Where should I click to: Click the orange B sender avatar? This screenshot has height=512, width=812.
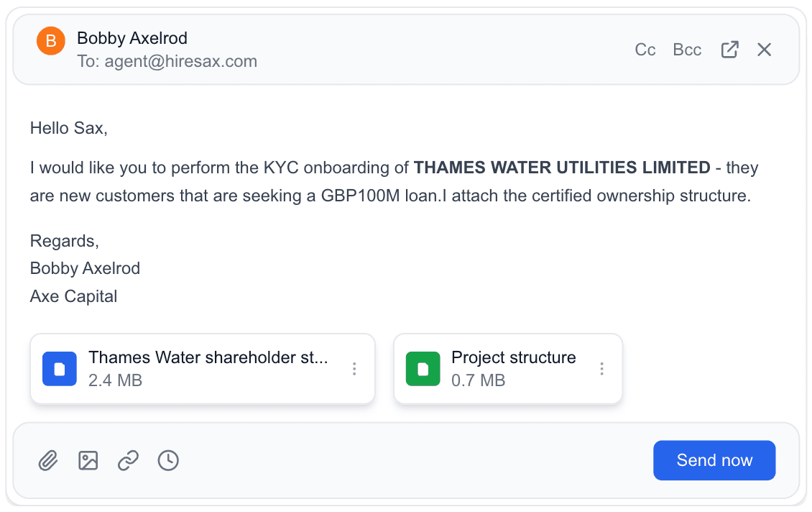[51, 42]
